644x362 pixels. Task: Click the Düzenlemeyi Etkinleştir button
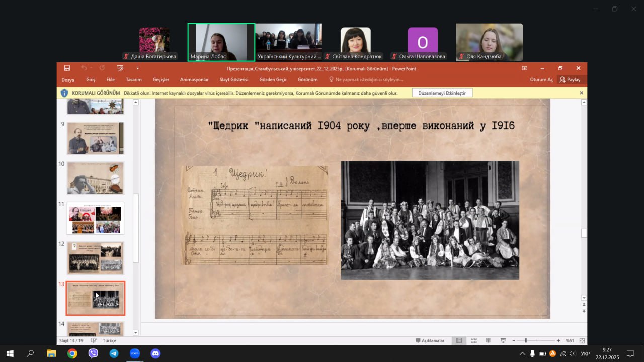click(x=442, y=93)
